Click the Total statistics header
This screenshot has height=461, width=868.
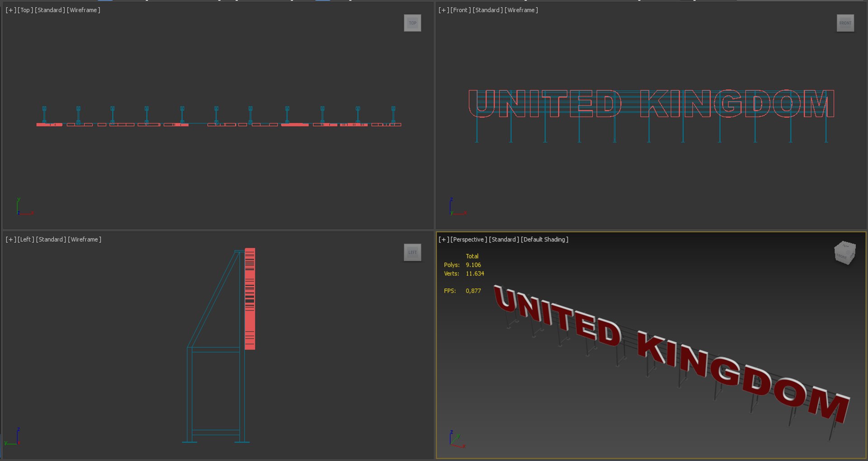472,256
